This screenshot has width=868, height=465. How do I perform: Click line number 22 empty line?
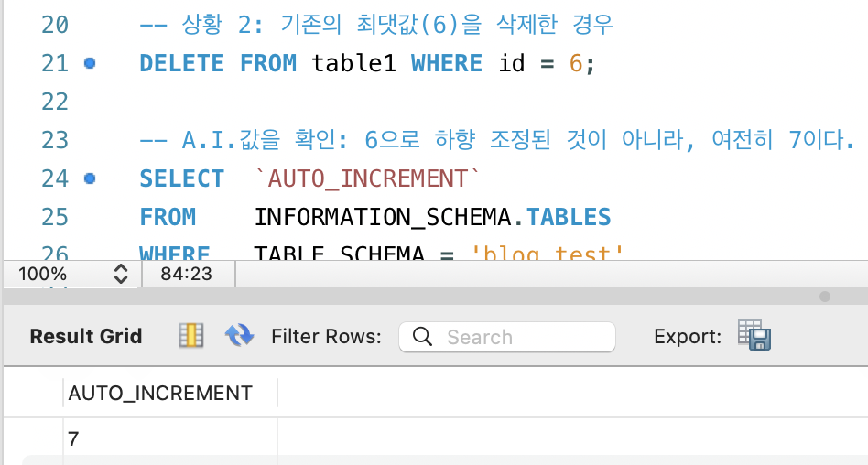pyautogui.click(x=55, y=102)
